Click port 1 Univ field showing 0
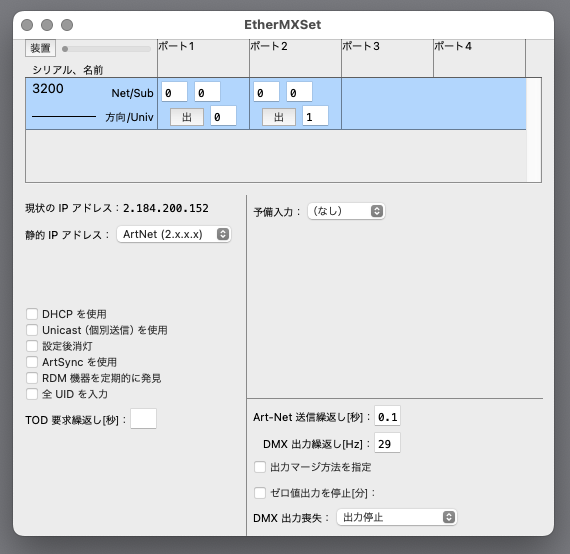The image size is (570, 554). pos(223,116)
